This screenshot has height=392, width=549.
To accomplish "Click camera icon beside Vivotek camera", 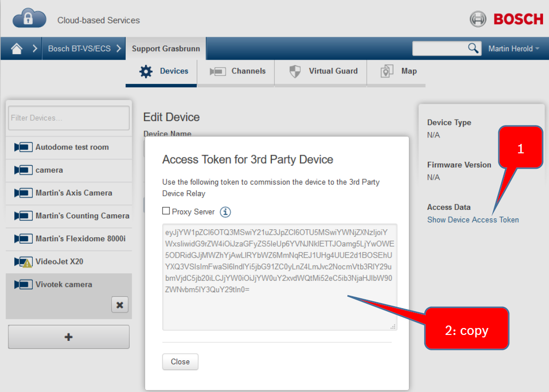I will click(x=23, y=285).
